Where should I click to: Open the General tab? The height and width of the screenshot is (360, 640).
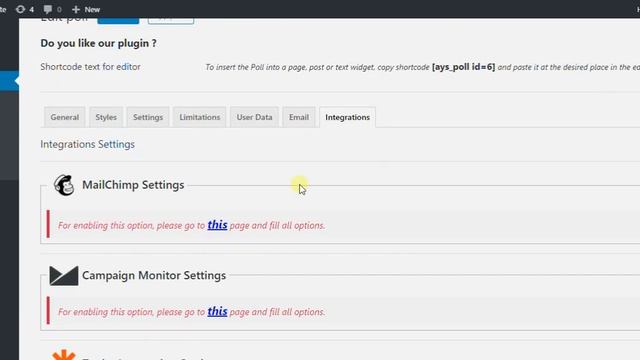click(x=64, y=117)
